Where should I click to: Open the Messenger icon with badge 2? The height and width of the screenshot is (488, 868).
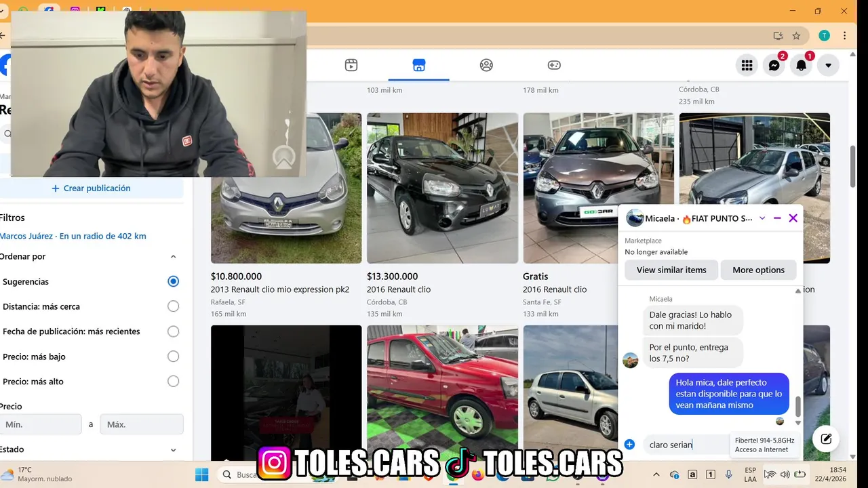774,65
